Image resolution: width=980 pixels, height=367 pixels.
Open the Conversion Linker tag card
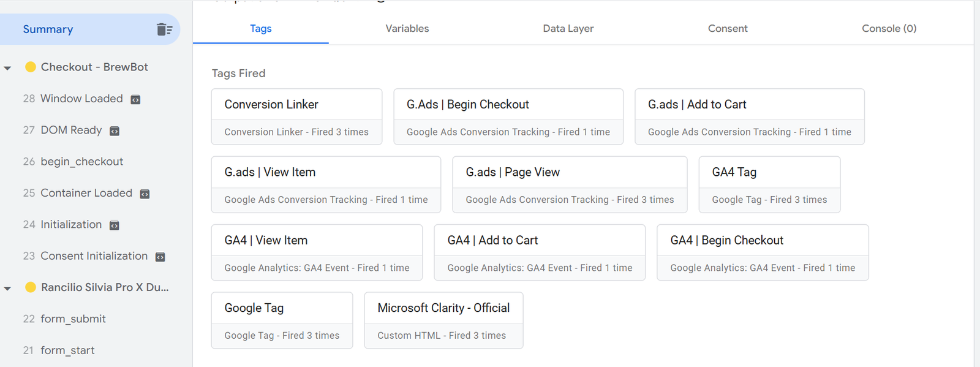click(296, 116)
